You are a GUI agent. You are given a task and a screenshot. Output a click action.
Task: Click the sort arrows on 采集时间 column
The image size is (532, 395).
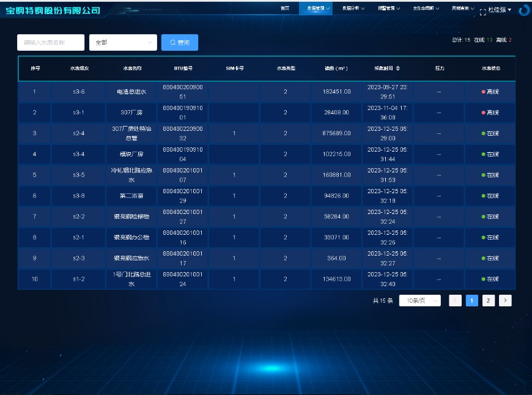coord(398,68)
